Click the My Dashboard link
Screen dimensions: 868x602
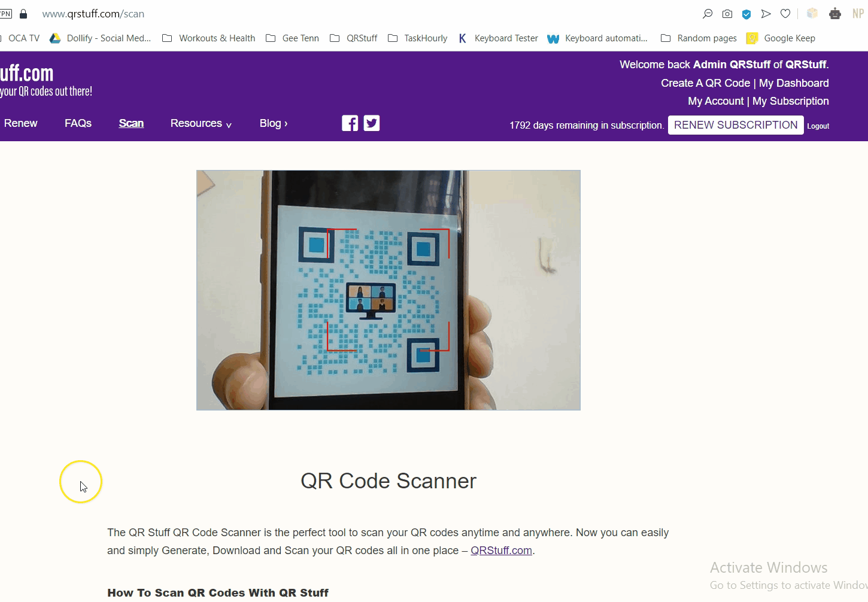click(794, 83)
